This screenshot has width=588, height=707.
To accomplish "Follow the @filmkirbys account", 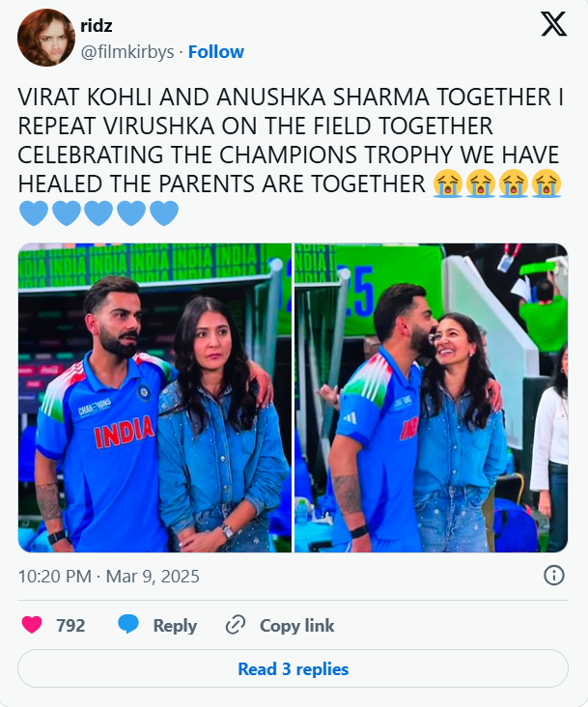I will pyautogui.click(x=216, y=52).
